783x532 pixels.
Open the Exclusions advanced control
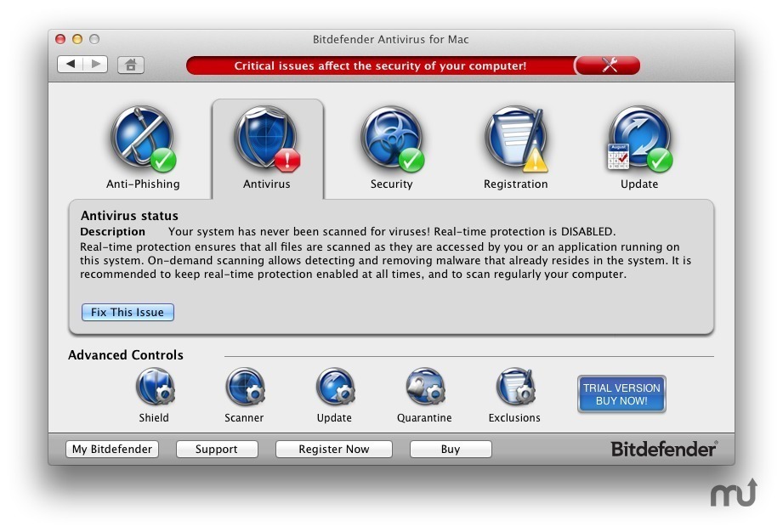[514, 388]
